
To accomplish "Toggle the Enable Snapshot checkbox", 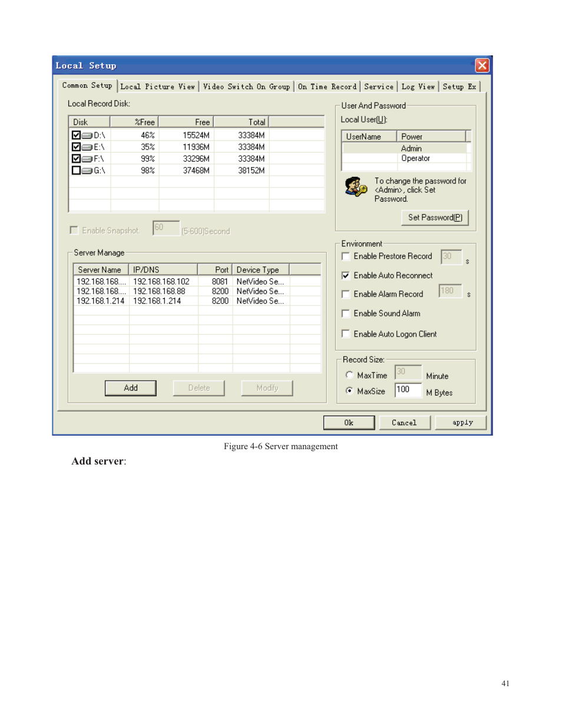I will click(x=74, y=230).
